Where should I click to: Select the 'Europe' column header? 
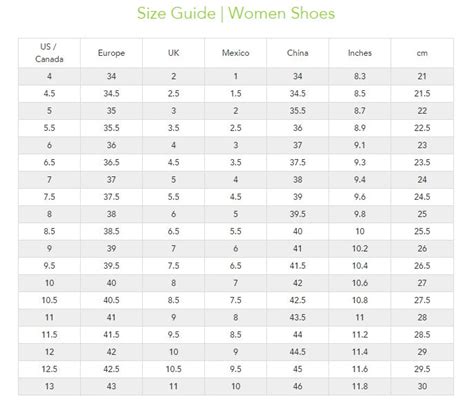pos(111,53)
